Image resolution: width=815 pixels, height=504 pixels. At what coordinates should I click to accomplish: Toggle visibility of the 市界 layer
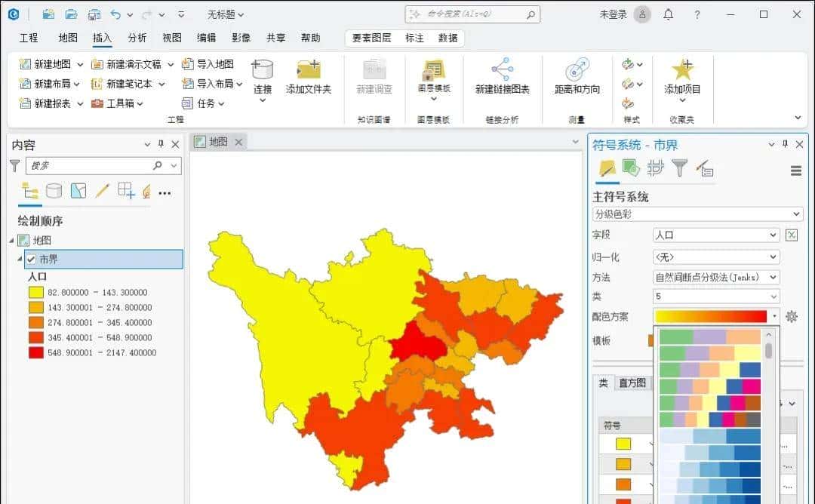click(30, 259)
